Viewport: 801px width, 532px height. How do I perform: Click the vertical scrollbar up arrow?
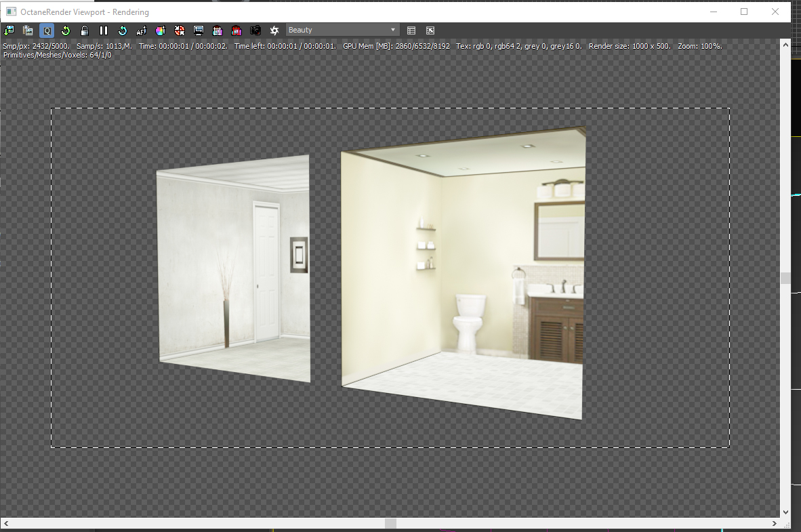[x=785, y=45]
